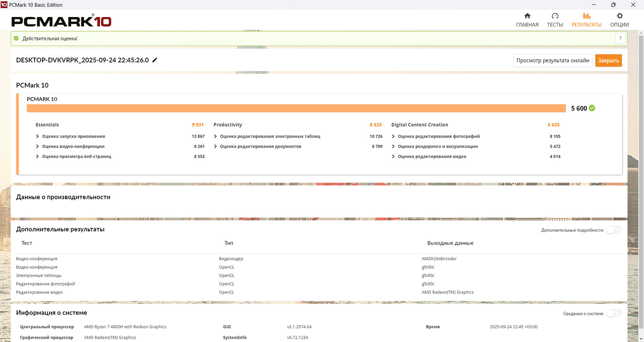Click the question mark help icon
Screen dimensions: 644x342
620,38
